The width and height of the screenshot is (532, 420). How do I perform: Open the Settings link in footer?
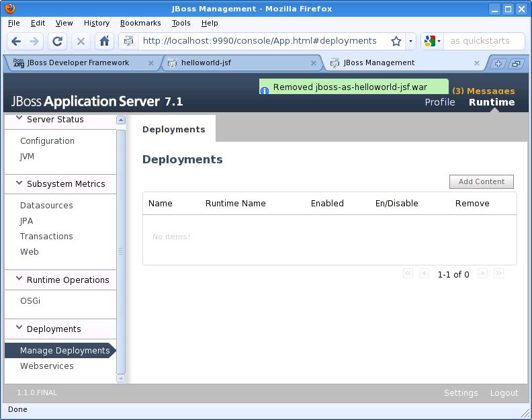[x=461, y=393]
